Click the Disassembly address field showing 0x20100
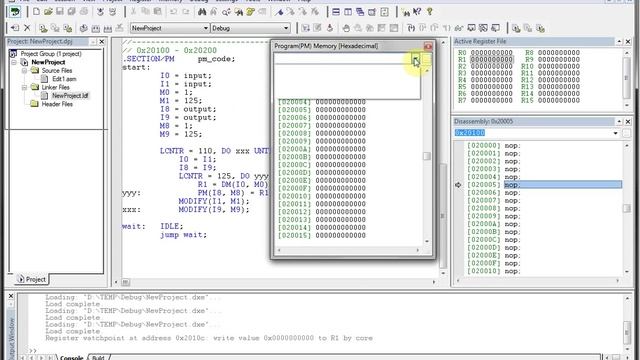The height and width of the screenshot is (360, 640). click(x=532, y=133)
